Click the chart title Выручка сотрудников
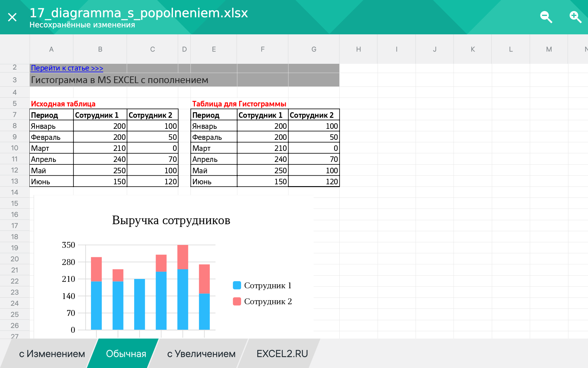The image size is (588, 368). 171,220
